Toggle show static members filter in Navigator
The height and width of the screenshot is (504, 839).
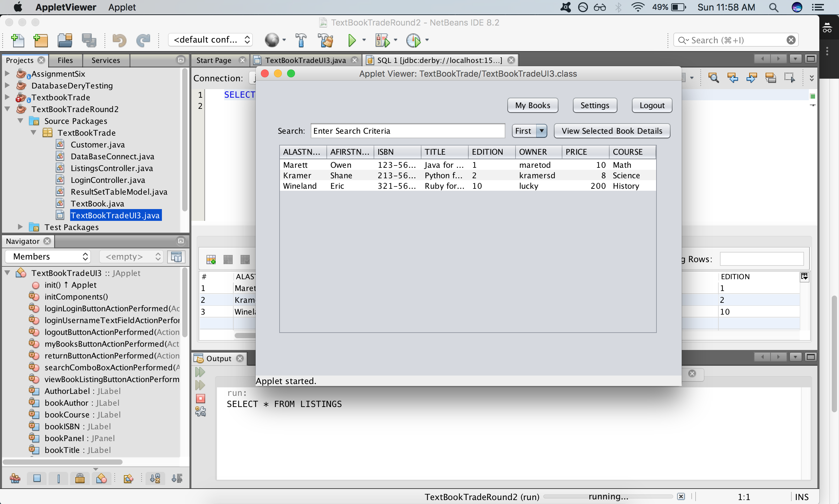click(58, 478)
